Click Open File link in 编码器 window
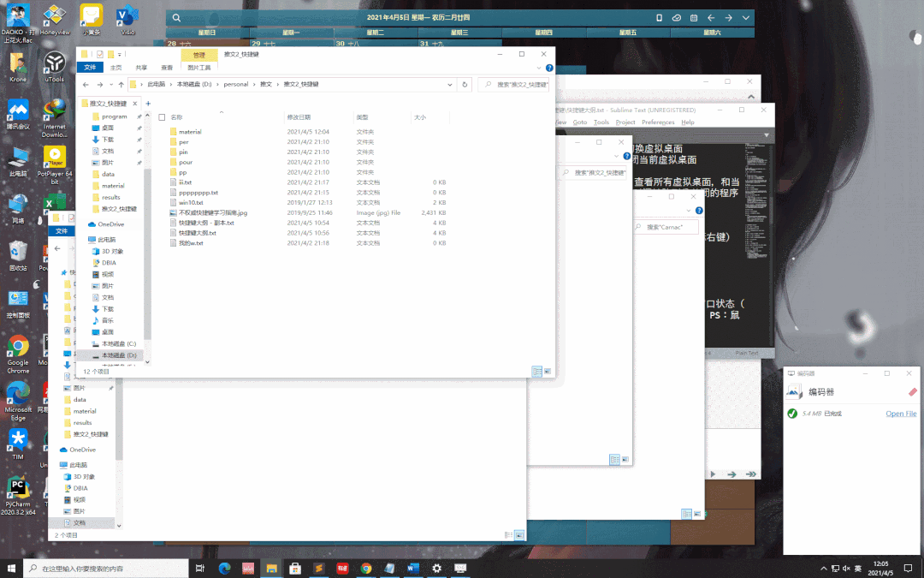The height and width of the screenshot is (578, 924). [901, 414]
